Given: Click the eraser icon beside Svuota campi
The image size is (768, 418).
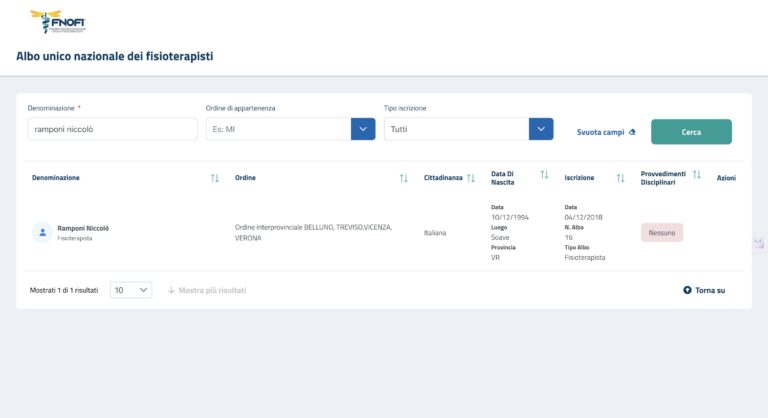Looking at the screenshot, I should (632, 132).
